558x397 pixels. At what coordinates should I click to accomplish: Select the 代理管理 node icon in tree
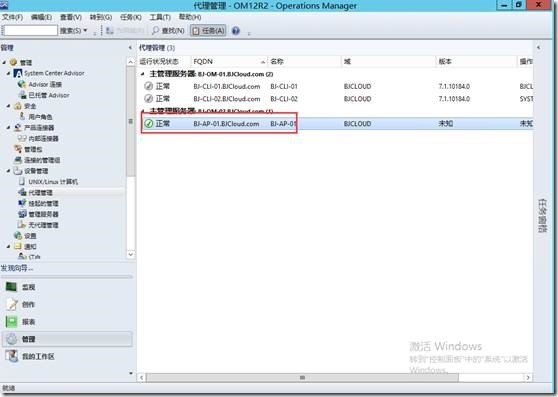click(x=22, y=192)
